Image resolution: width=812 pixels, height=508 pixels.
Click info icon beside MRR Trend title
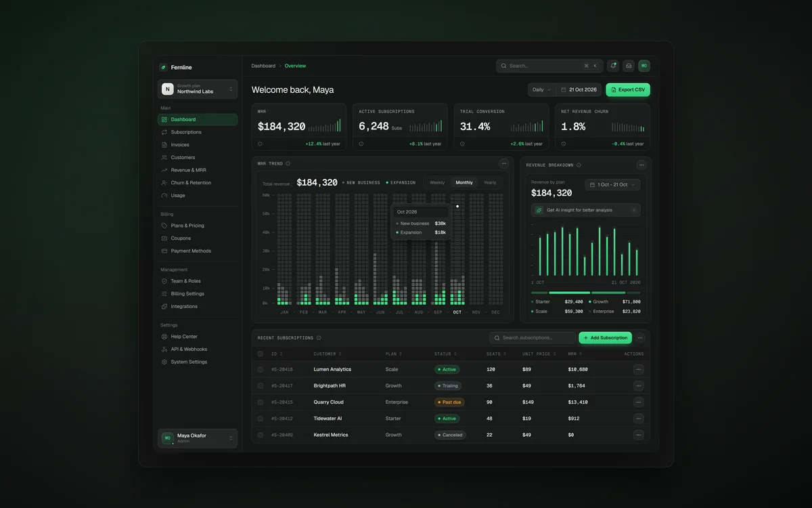(288, 163)
